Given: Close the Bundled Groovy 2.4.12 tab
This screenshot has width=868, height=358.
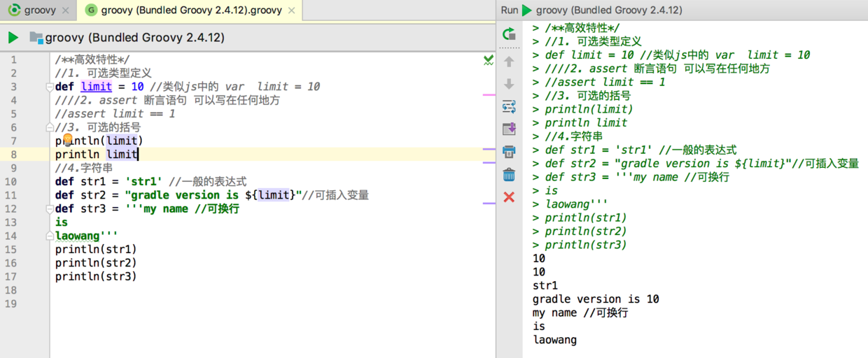Looking at the screenshot, I should (x=292, y=10).
